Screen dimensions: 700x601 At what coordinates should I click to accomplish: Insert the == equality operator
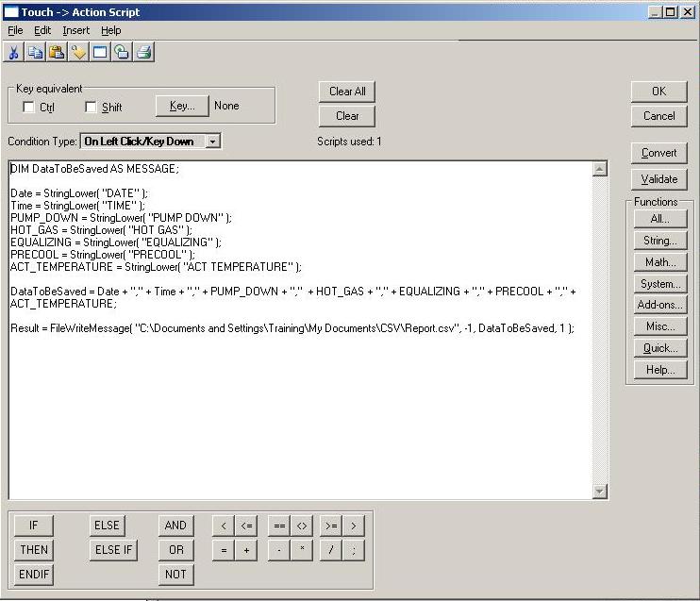click(279, 526)
